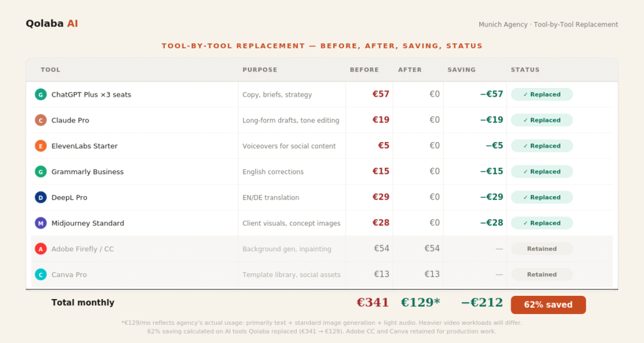Click the green −€15 saving value
The height and width of the screenshot is (343, 644).
point(492,171)
